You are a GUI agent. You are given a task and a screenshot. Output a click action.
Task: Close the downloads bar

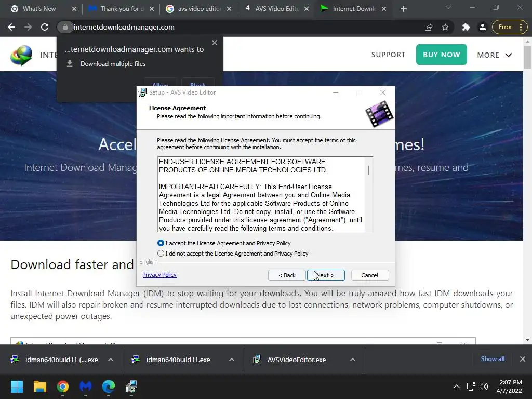point(523,359)
